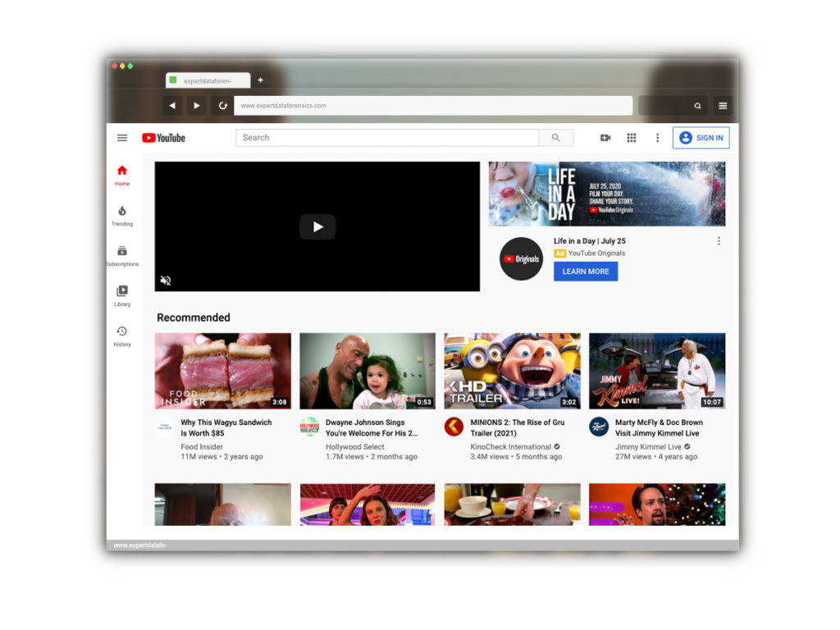840x630 pixels.
Task: Open Library in the sidebar
Action: 122,296
